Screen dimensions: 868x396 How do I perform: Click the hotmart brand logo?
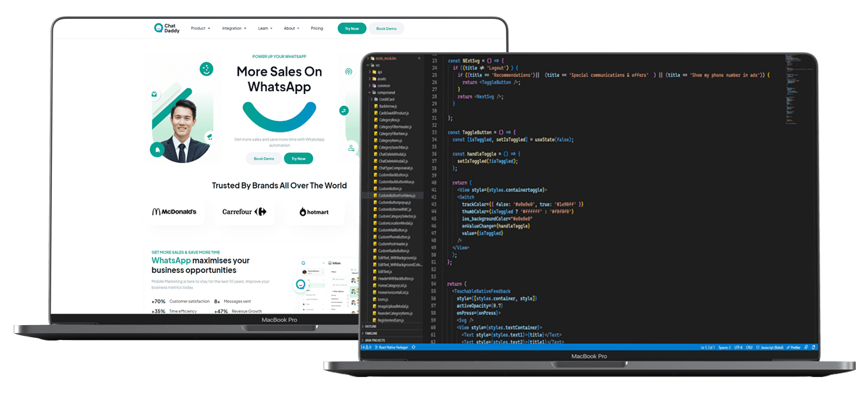click(314, 212)
